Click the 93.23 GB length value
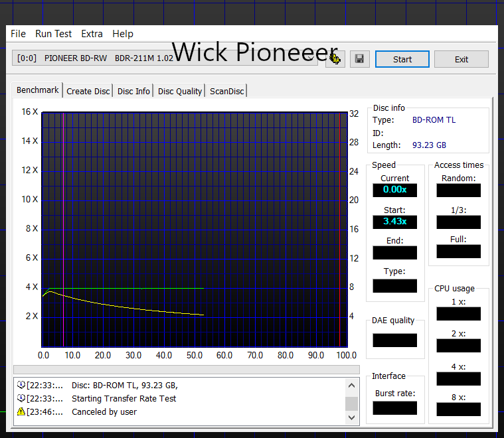The image size is (504, 438). click(429, 145)
